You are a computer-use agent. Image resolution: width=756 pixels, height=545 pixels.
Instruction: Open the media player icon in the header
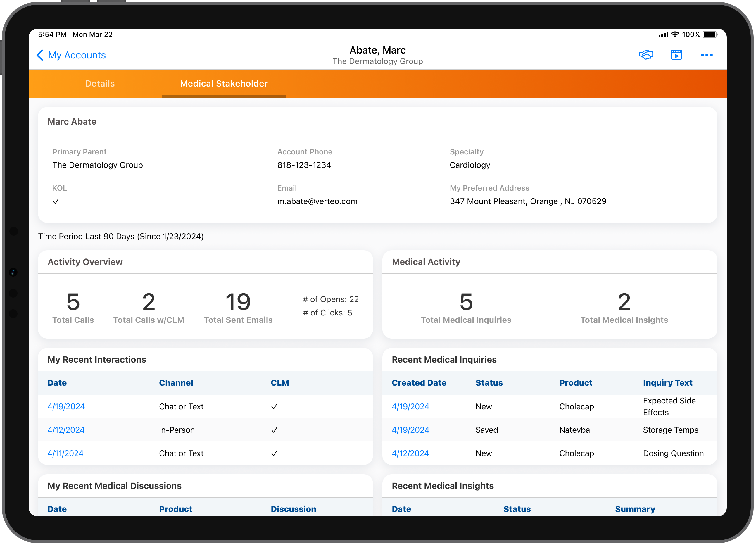(x=676, y=55)
